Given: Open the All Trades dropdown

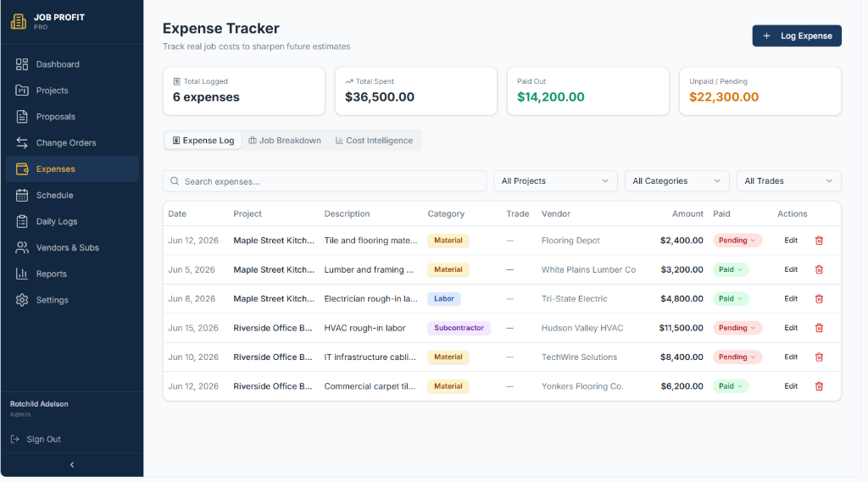Looking at the screenshot, I should click(x=788, y=181).
